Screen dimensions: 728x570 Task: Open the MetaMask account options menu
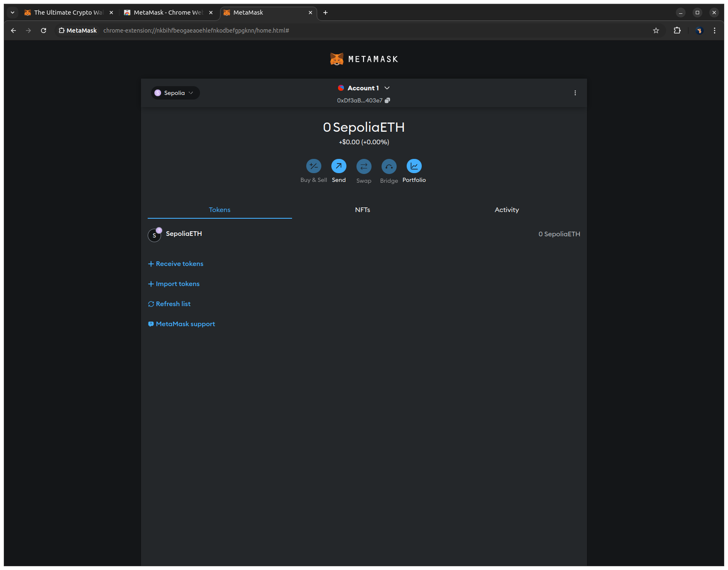point(575,93)
